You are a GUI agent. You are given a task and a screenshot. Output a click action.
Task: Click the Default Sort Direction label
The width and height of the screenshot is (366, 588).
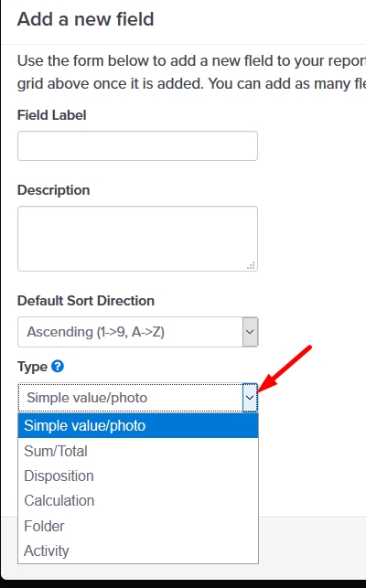tap(86, 301)
